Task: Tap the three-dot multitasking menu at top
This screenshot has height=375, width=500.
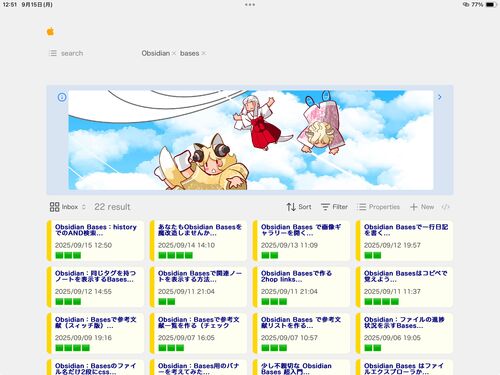Action: [250, 5]
